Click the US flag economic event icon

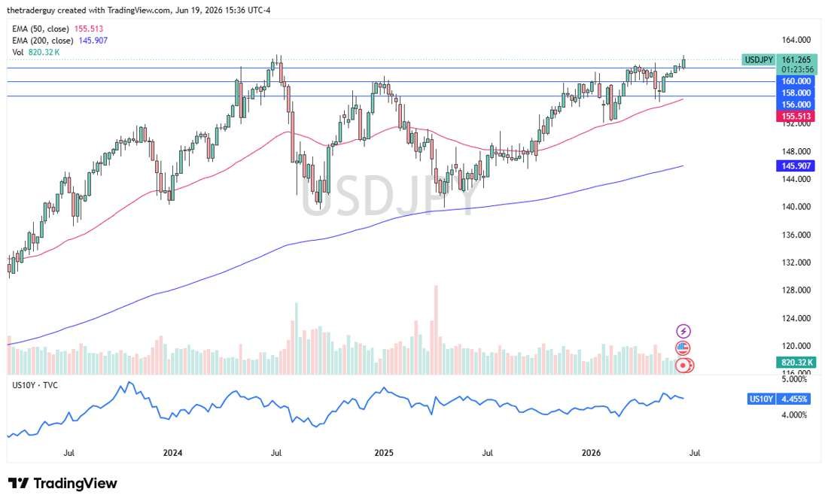coord(683,348)
